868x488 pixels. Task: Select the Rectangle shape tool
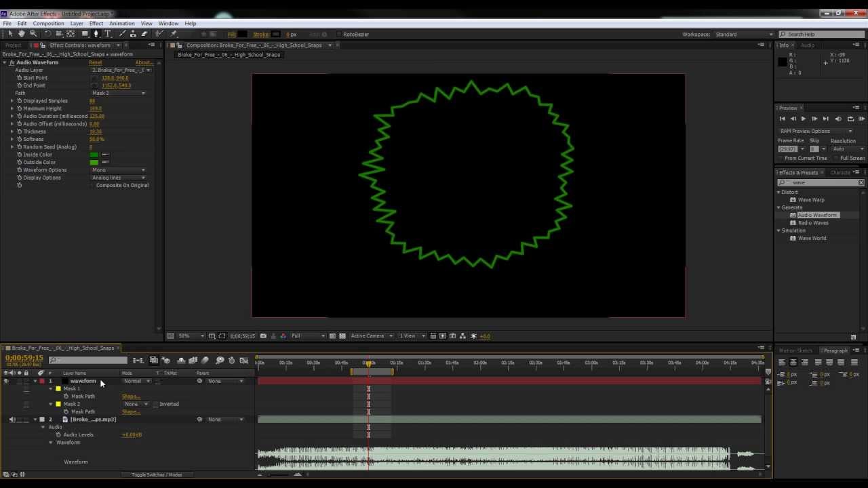coord(85,34)
